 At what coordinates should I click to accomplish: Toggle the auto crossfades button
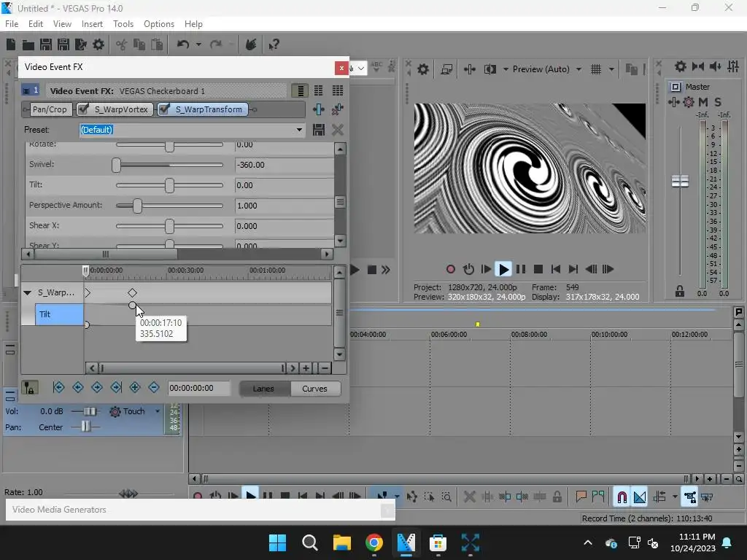(x=640, y=497)
